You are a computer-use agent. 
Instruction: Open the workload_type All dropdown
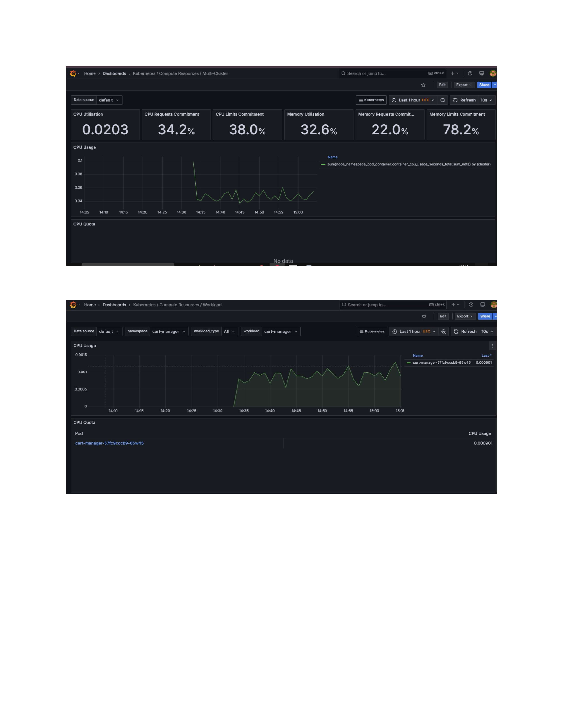[229, 331]
